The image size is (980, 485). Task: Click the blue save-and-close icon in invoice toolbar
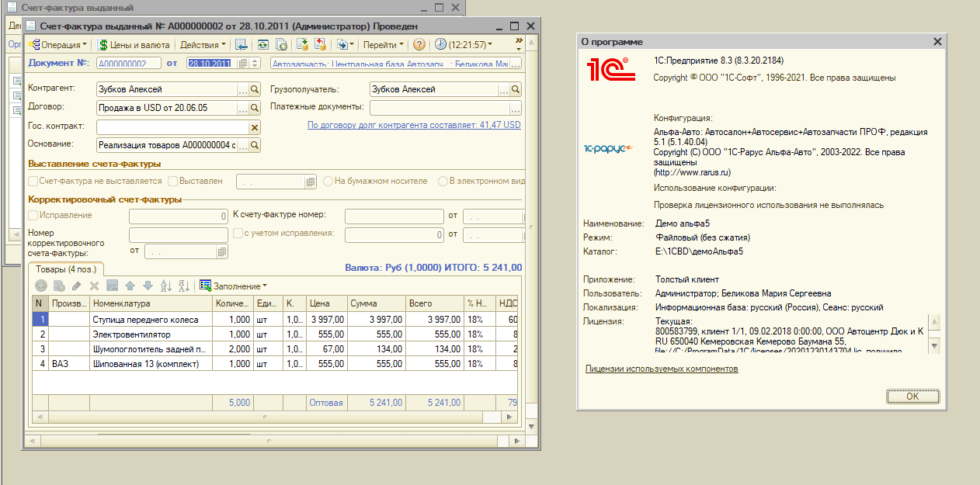(x=242, y=44)
